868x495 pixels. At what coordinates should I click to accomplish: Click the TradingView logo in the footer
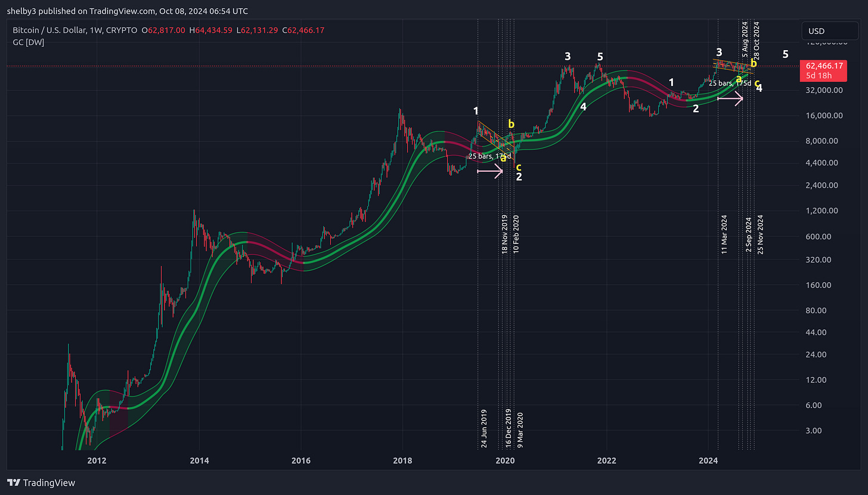click(x=41, y=482)
